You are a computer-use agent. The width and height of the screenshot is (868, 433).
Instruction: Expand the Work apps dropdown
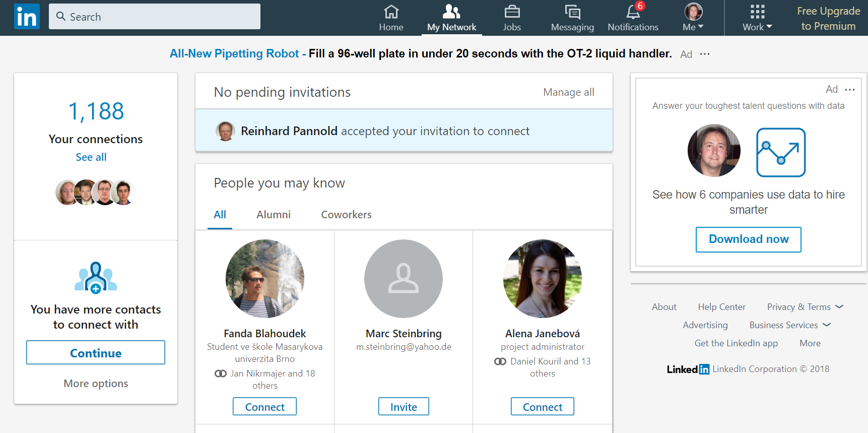(757, 17)
